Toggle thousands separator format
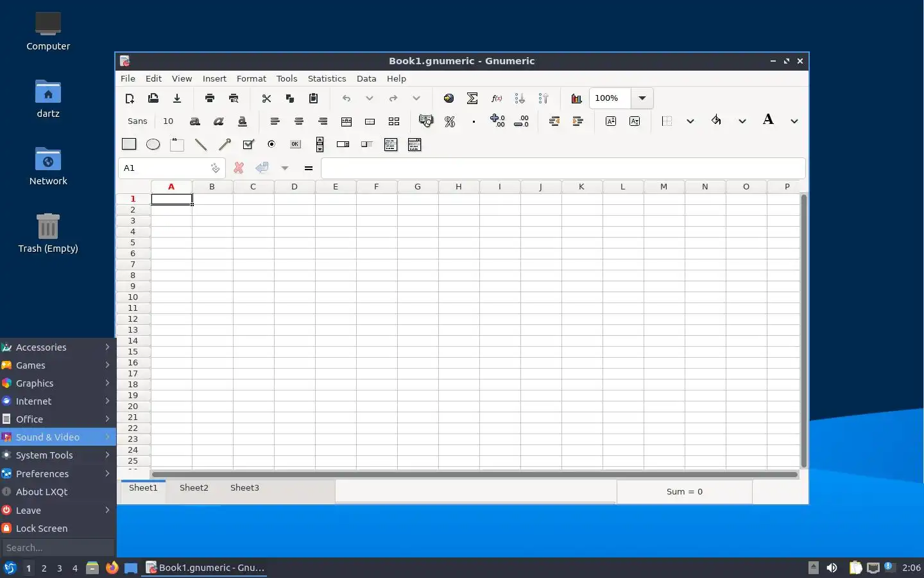This screenshot has width=924, height=578. [474, 121]
